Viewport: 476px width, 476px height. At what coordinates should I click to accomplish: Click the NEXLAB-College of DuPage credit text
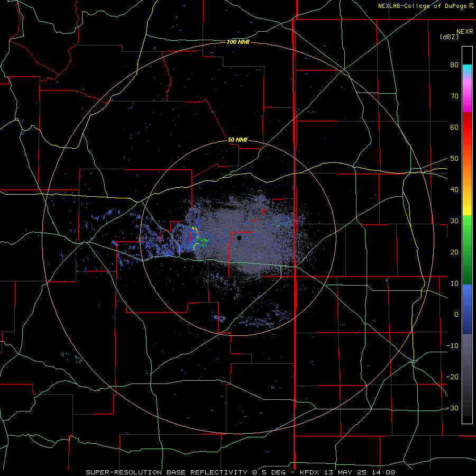(x=423, y=6)
